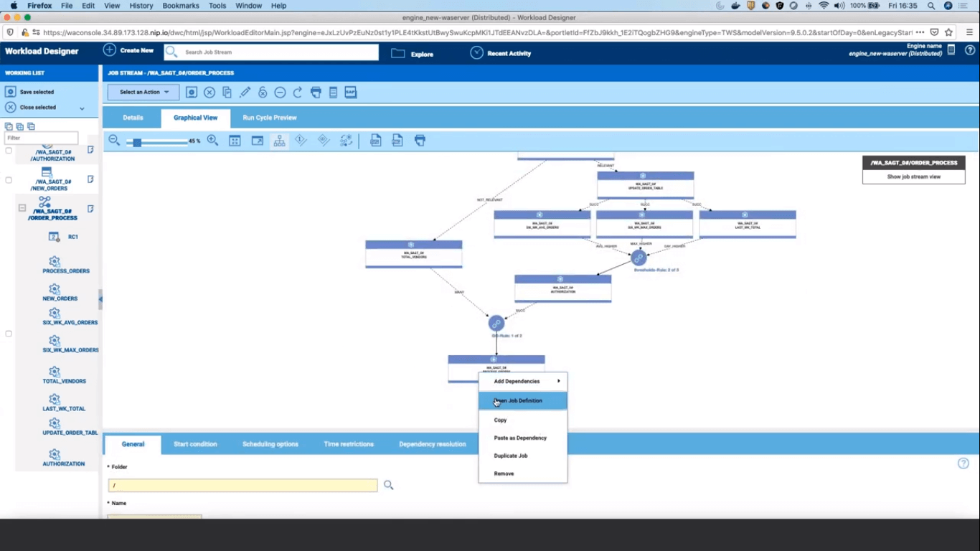
Task: Click the zoom in magnifier icon
Action: (212, 140)
